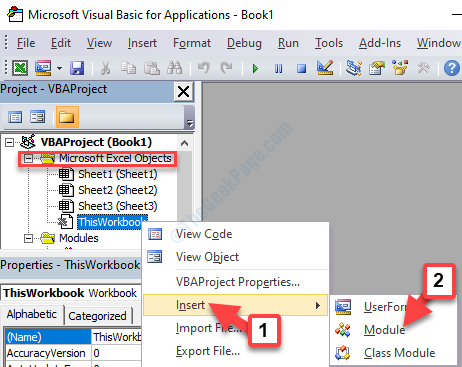Image resolution: width=462 pixels, height=367 pixels.
Task: Select Sheet2 (Sheet2) in project tree
Action: [x=117, y=190]
